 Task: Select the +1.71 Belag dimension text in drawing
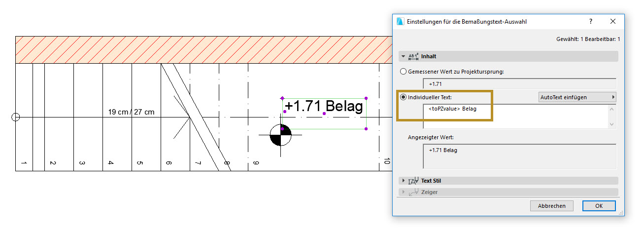(x=324, y=106)
